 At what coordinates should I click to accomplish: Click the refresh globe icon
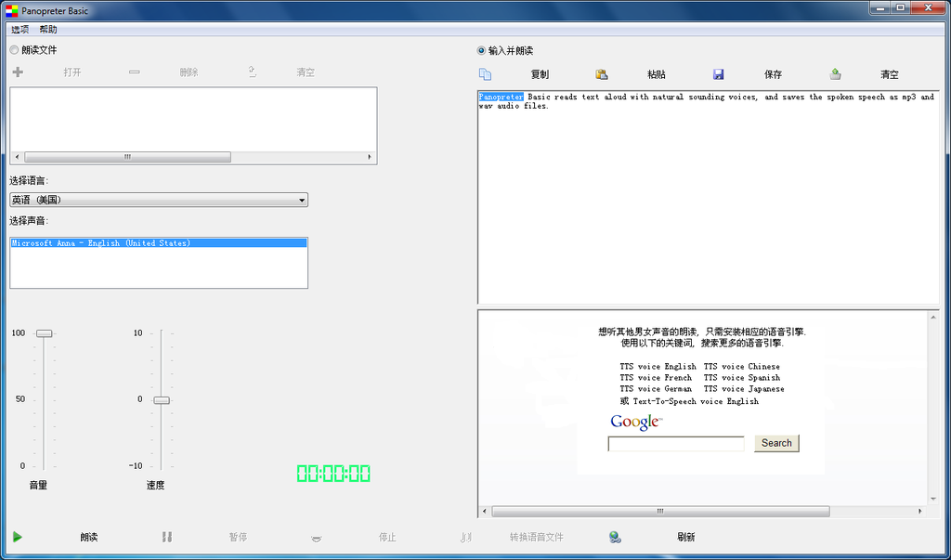615,537
